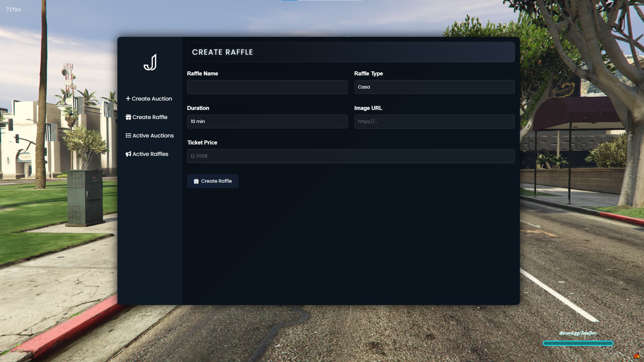Image resolution: width=644 pixels, height=362 pixels.
Task: Click the discord.gg/JotaDev link text
Action: coord(578,333)
